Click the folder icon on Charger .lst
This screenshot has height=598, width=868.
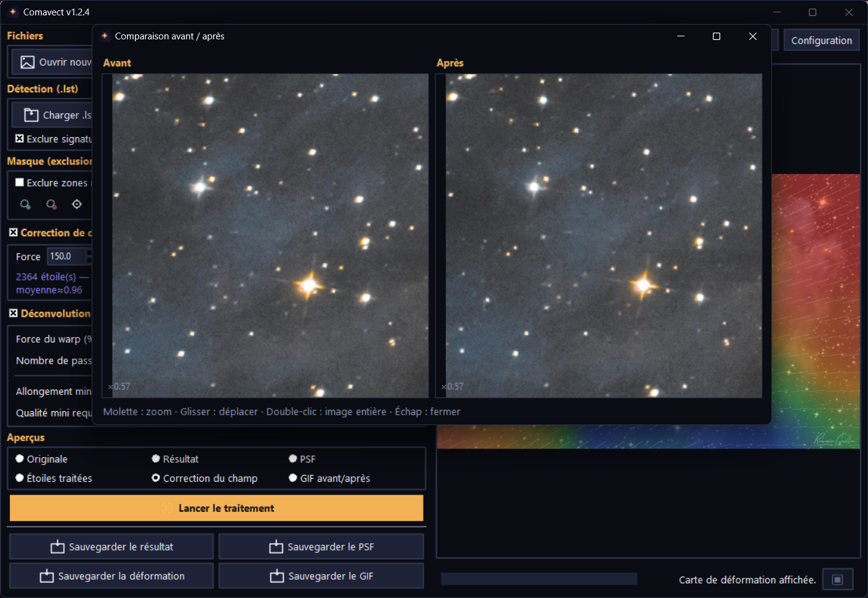[x=31, y=115]
